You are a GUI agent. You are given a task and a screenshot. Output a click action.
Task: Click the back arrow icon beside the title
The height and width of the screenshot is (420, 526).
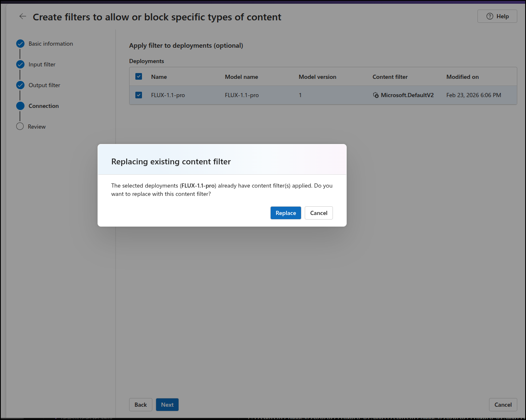22,17
